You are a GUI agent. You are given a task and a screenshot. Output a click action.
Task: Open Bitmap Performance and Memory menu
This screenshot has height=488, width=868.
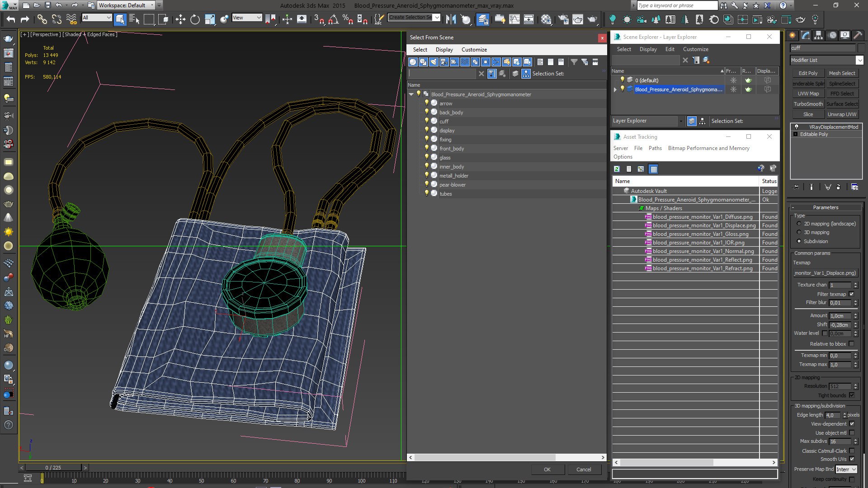(x=708, y=148)
